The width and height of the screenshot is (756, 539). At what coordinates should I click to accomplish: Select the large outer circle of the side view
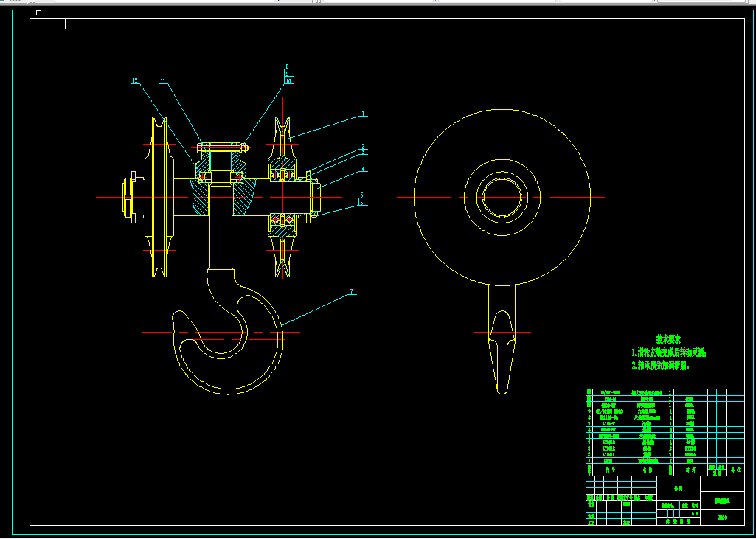502,197
